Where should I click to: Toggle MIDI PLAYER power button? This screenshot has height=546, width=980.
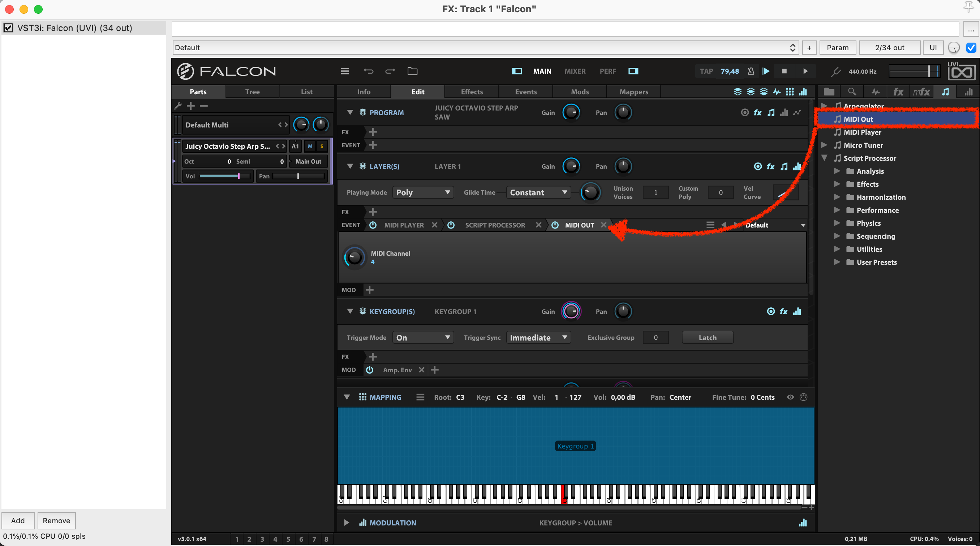373,225
